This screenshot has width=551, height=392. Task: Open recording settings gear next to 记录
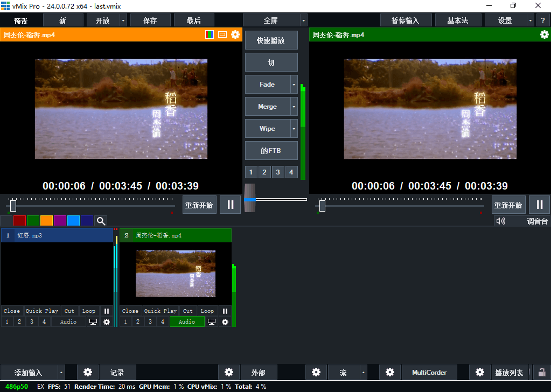(x=87, y=372)
